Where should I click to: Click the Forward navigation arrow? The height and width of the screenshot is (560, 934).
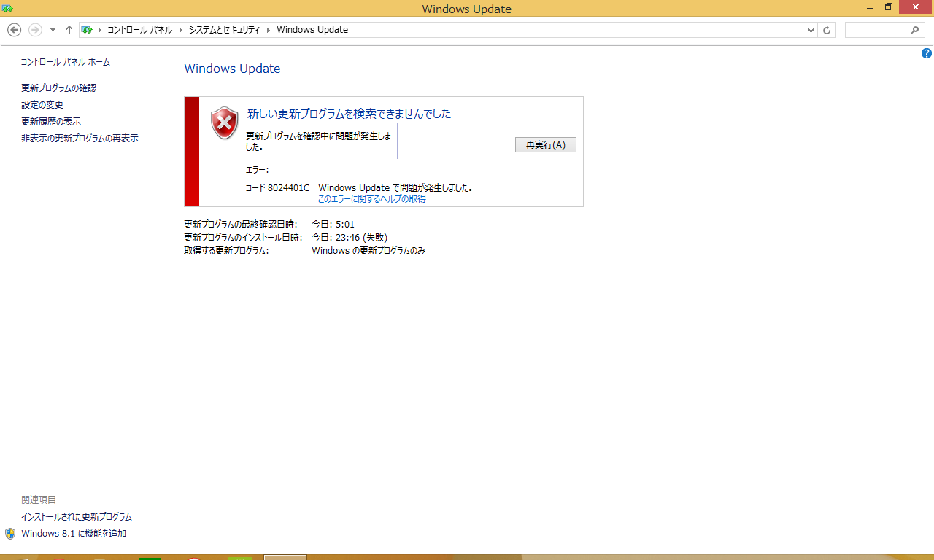pyautogui.click(x=35, y=30)
